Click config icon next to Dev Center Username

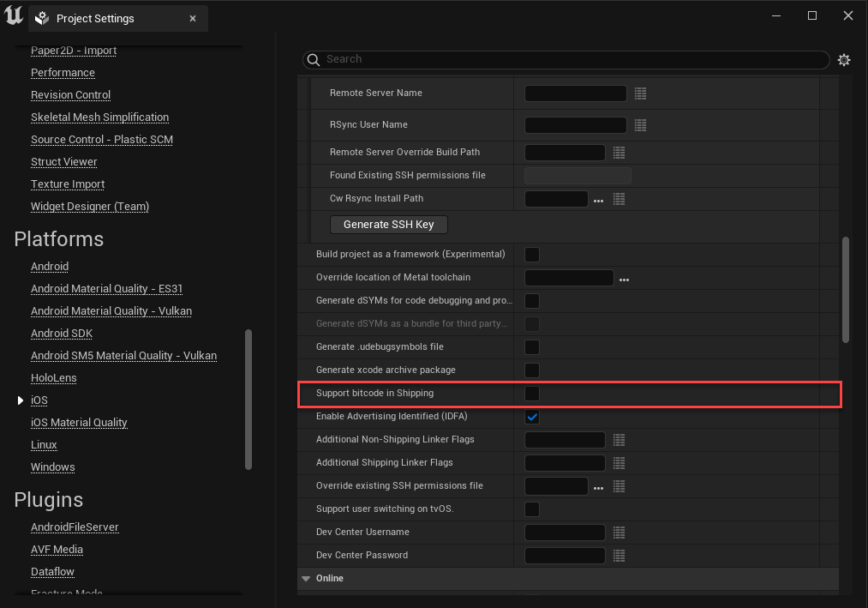tap(619, 533)
